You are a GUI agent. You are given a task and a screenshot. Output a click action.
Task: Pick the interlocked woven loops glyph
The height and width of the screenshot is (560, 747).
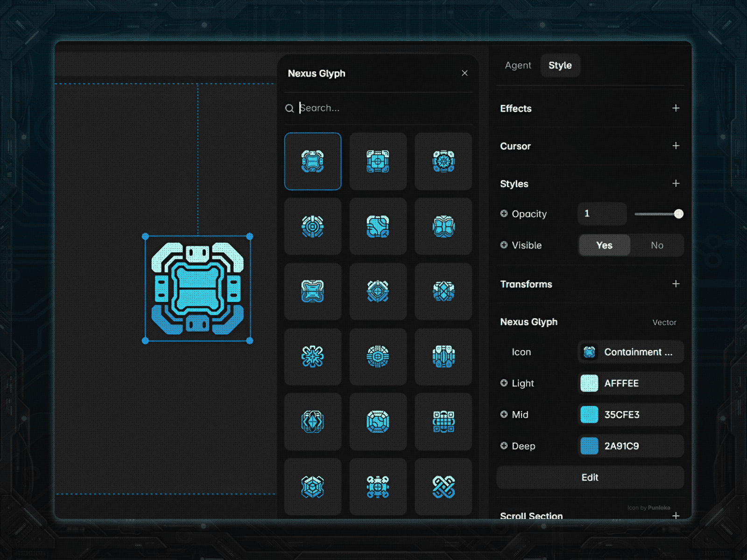[444, 487]
